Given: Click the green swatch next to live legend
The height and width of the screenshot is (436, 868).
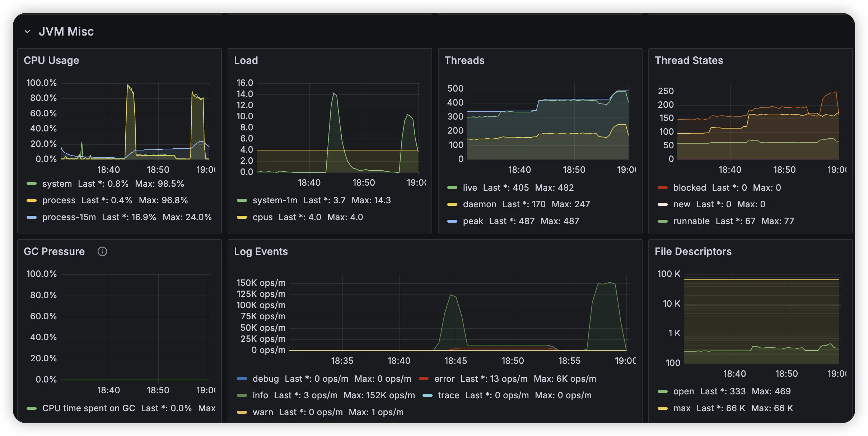Looking at the screenshot, I should tap(452, 188).
